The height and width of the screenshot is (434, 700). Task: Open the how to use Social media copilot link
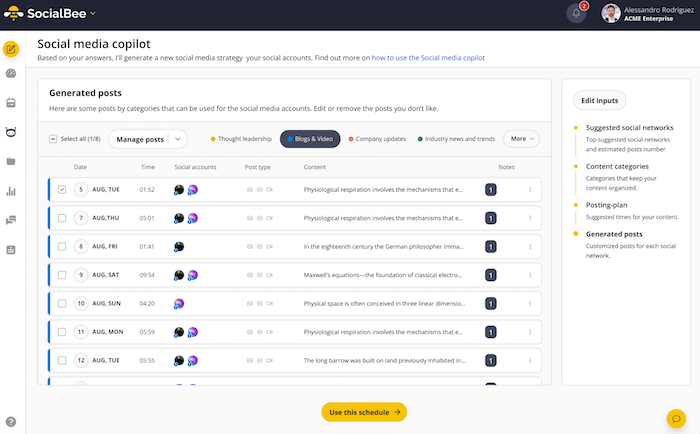[429, 59]
